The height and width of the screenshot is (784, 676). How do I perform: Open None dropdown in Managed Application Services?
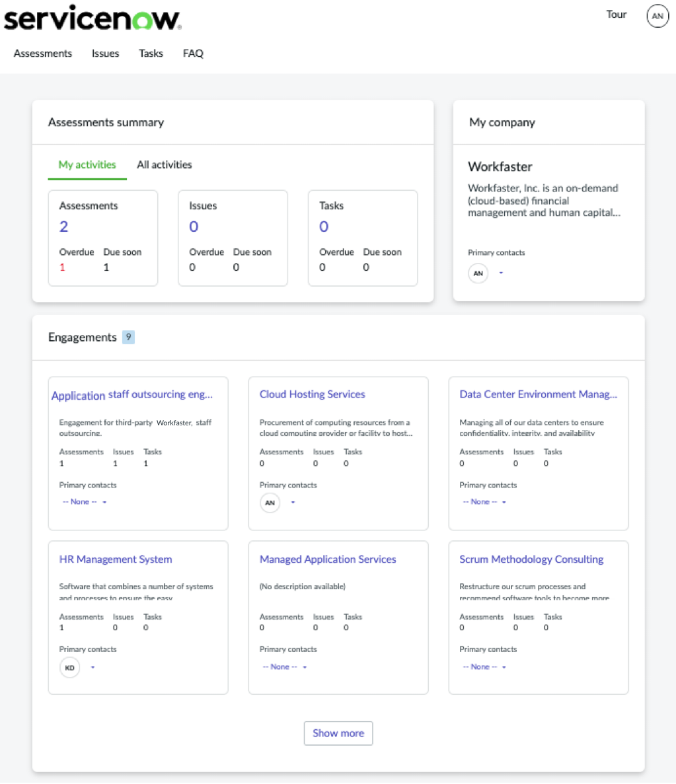coord(284,666)
